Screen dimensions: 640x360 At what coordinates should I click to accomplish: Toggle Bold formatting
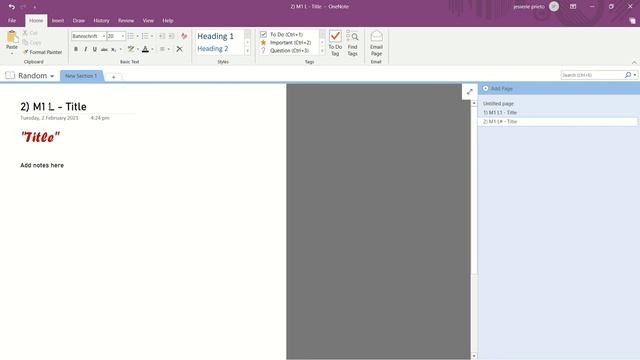[76, 49]
